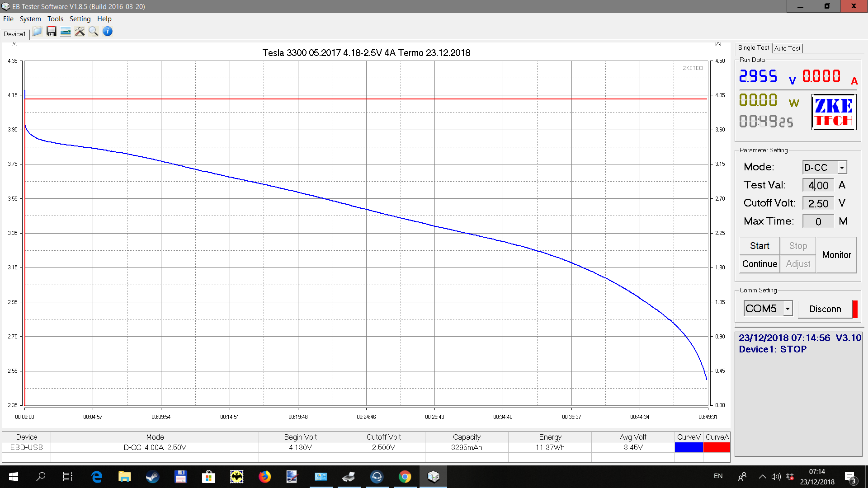Select the Device1 tab
This screenshot has height=488, width=868.
pos(14,34)
